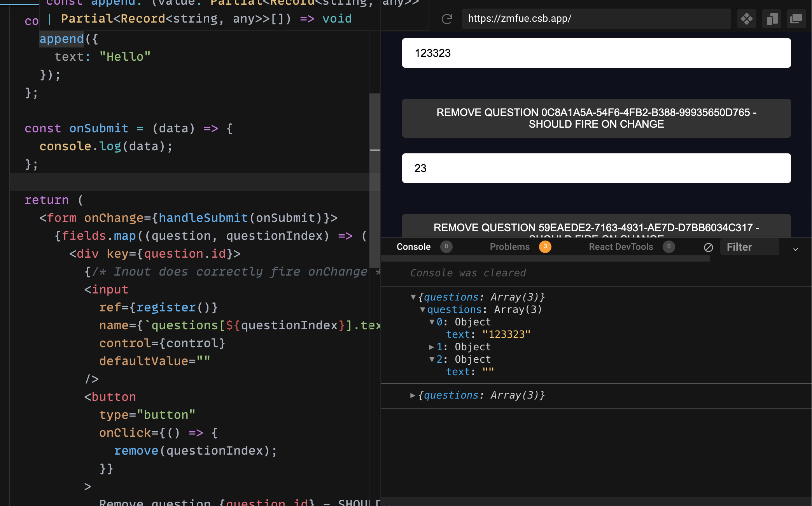Click the diamond-grid preview options icon

pyautogui.click(x=747, y=18)
